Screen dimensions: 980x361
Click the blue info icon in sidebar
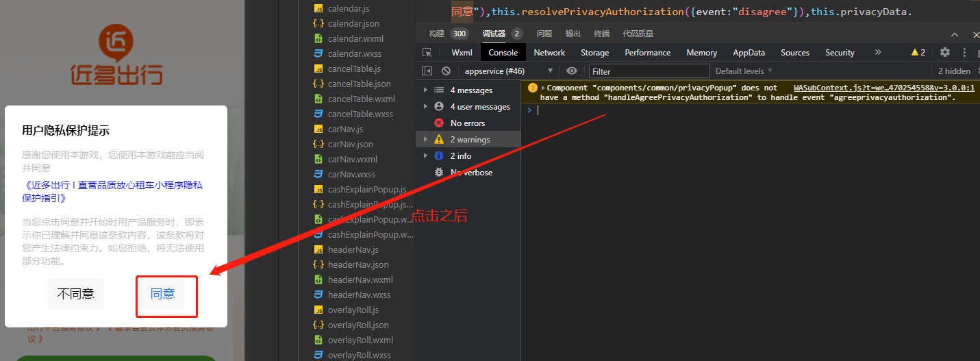(439, 156)
